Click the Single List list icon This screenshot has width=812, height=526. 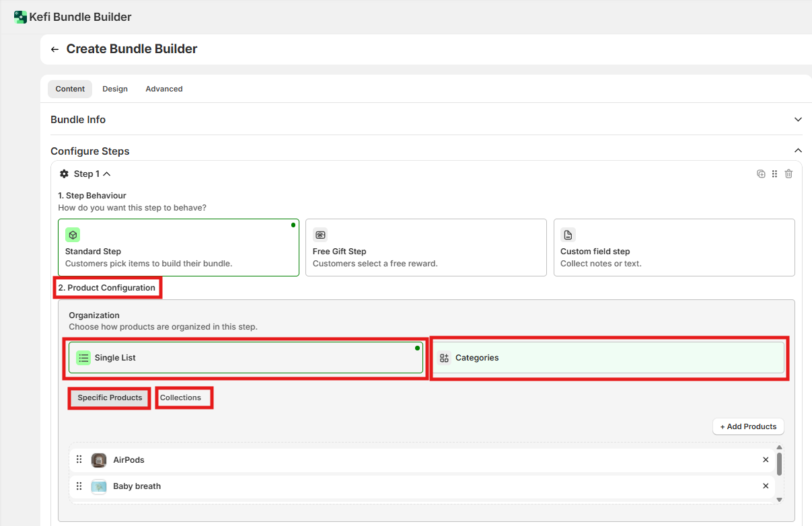(83, 358)
